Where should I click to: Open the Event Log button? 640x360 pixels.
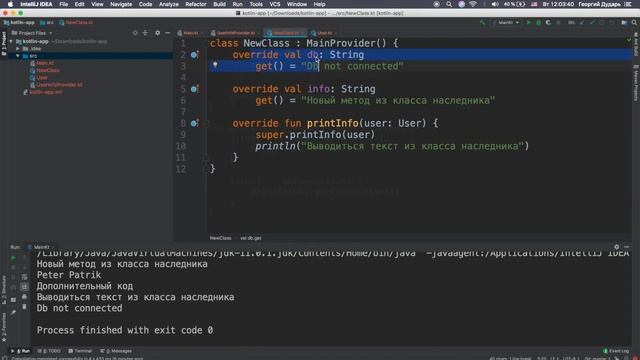[616, 351]
